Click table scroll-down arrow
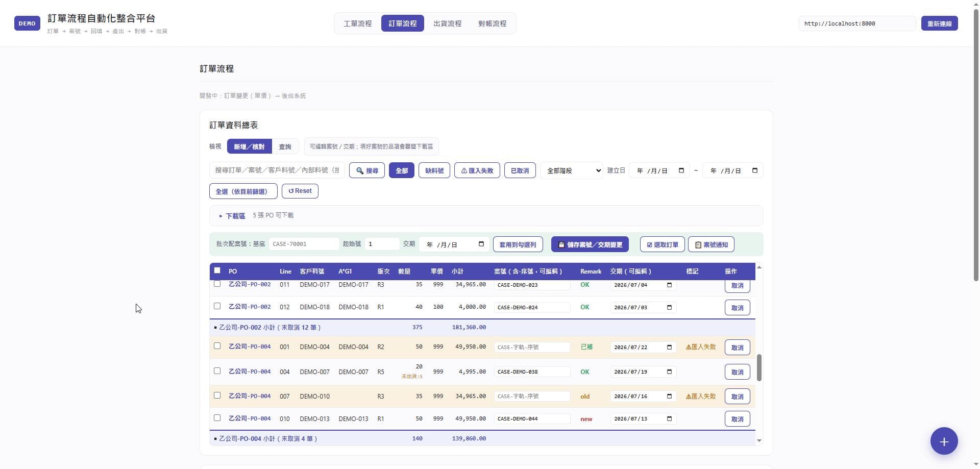Viewport: 980px width, 469px height. 759,440
